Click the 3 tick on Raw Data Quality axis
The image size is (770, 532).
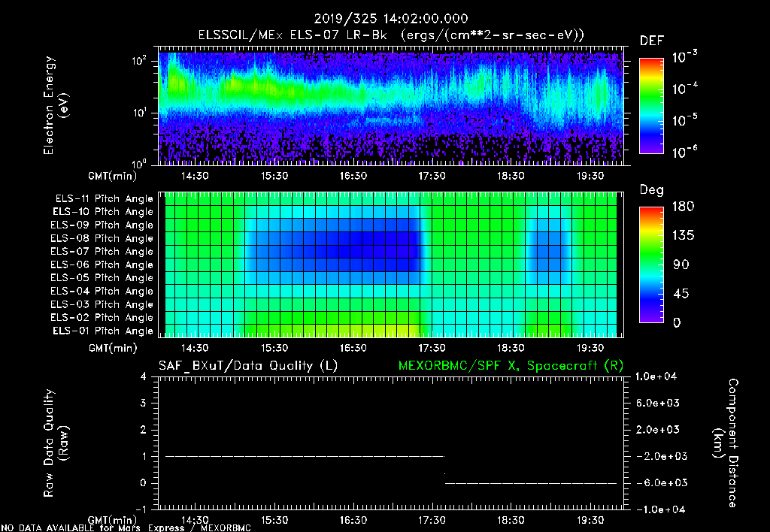[x=144, y=403]
